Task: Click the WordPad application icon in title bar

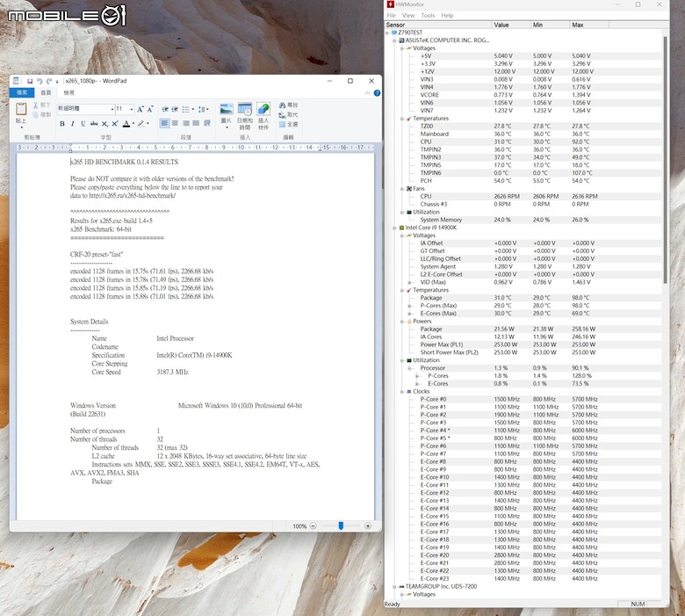Action: [16, 81]
